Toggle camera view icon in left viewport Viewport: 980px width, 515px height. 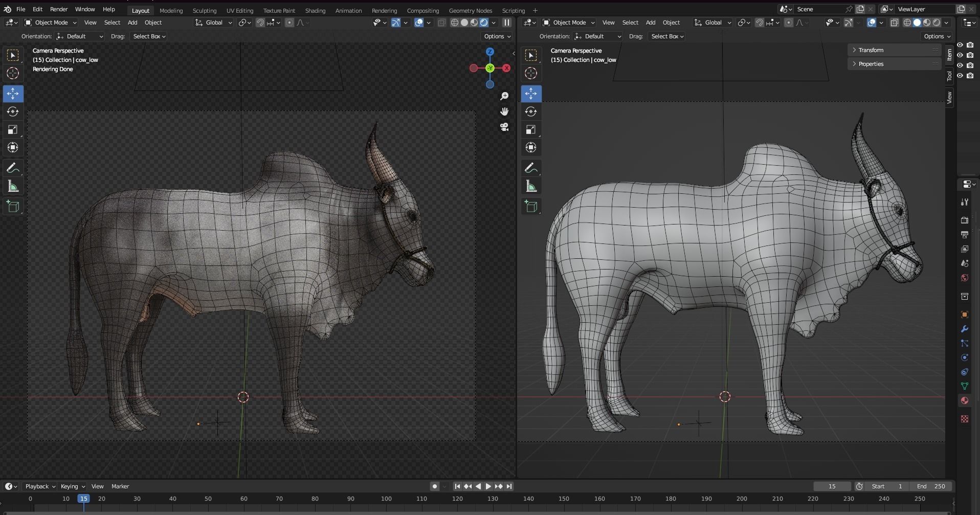pos(504,127)
